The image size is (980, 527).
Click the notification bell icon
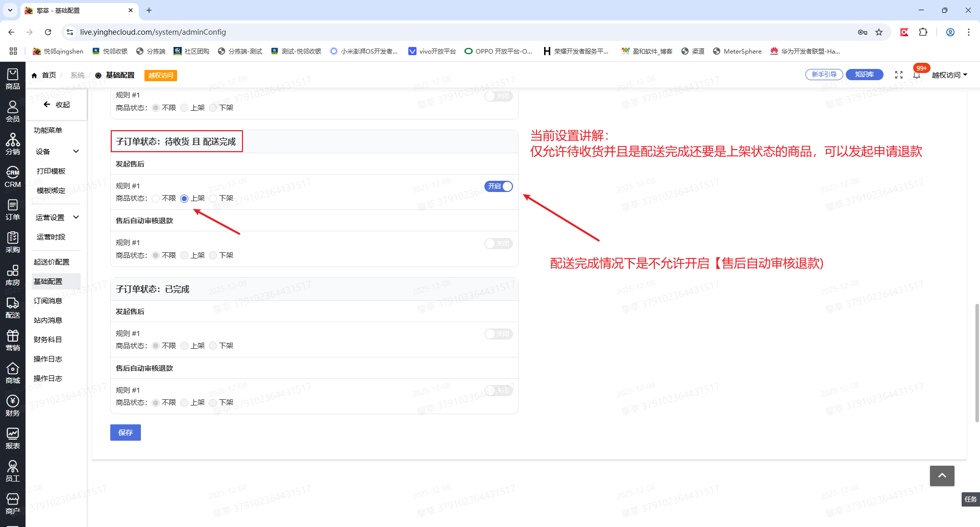pos(917,75)
